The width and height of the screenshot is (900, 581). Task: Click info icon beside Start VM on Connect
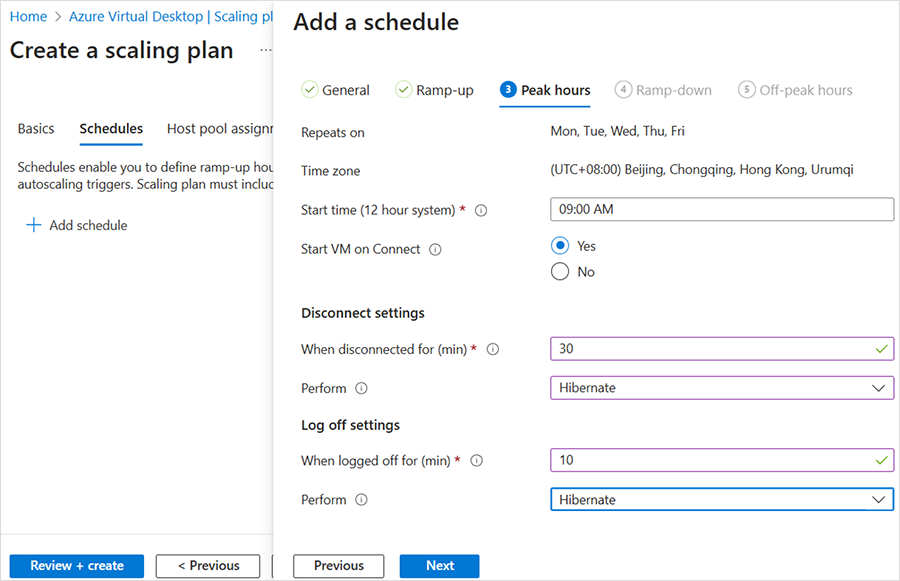(435, 250)
